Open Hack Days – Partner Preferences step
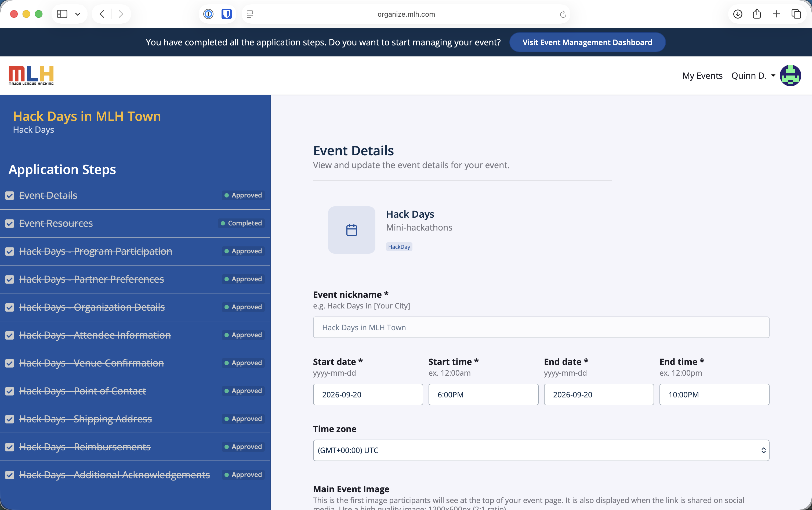The image size is (812, 510). coord(92,279)
